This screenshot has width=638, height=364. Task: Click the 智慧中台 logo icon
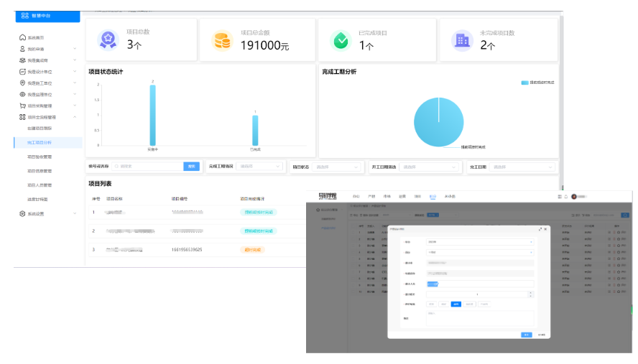pyautogui.click(x=25, y=16)
